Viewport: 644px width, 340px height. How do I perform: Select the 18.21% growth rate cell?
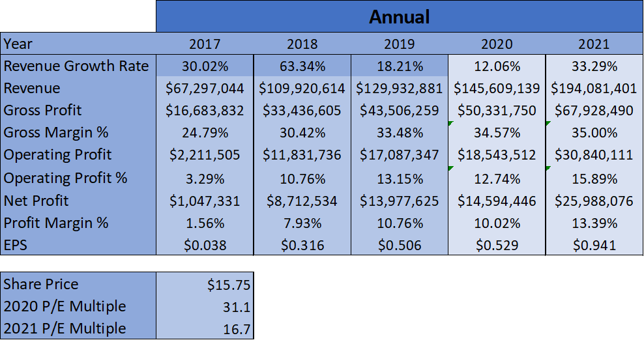tap(400, 66)
